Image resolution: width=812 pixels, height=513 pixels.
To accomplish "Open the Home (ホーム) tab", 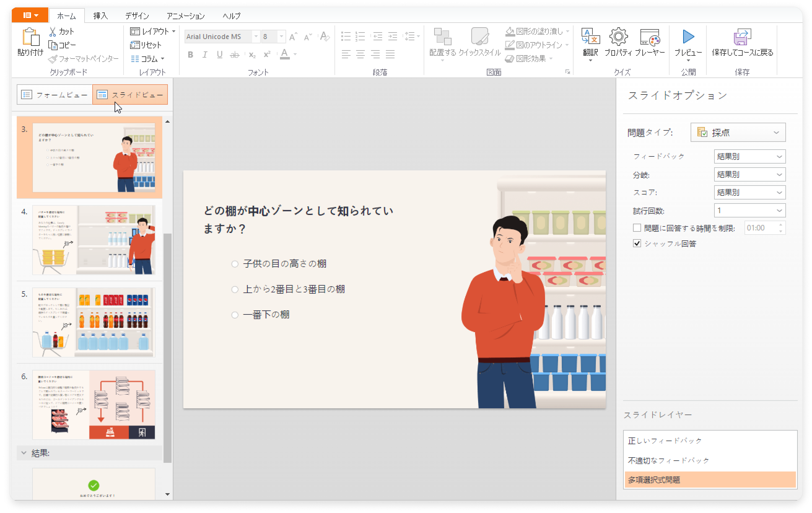I will 67,16.
